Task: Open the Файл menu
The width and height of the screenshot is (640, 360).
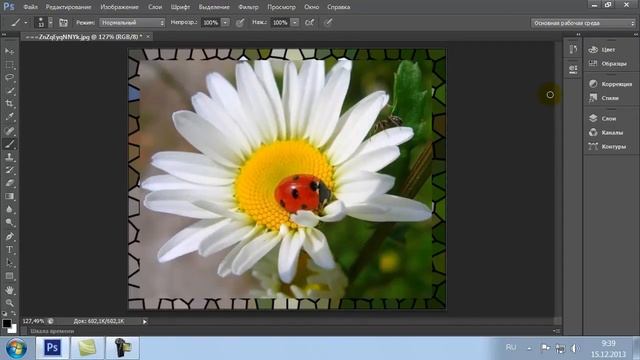Action: click(x=31, y=7)
